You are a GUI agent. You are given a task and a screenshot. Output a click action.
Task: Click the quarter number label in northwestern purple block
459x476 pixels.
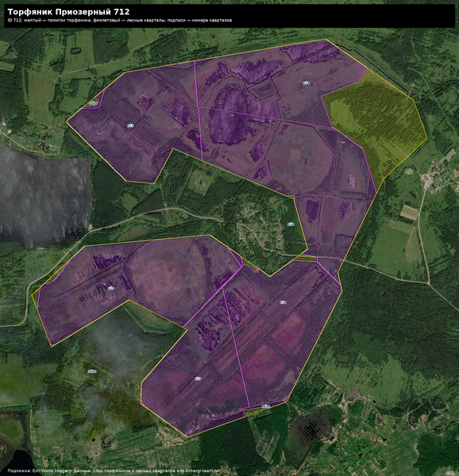130,125
